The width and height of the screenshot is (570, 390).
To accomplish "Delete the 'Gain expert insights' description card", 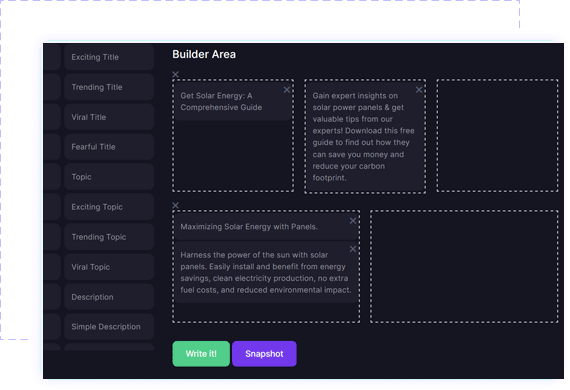I will point(419,90).
